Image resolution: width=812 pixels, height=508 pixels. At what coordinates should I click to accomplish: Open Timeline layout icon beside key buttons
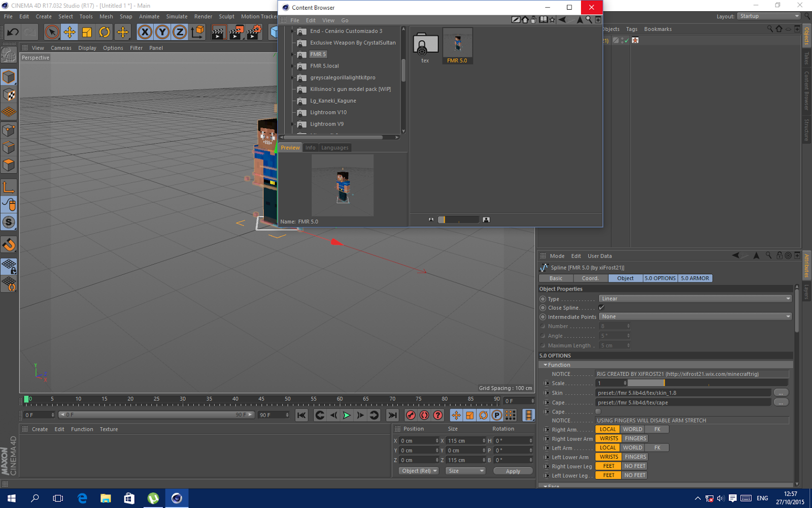pos(529,415)
